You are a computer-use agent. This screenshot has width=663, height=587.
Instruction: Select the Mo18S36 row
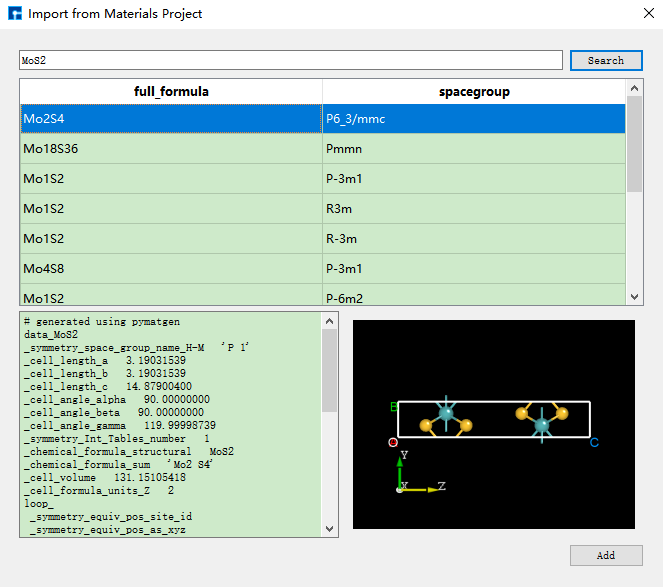(171, 149)
